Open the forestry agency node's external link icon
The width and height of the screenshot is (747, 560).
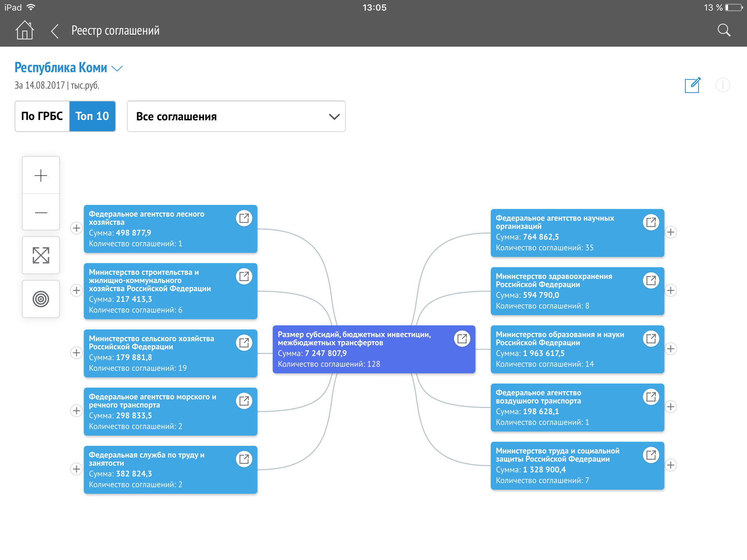(244, 218)
